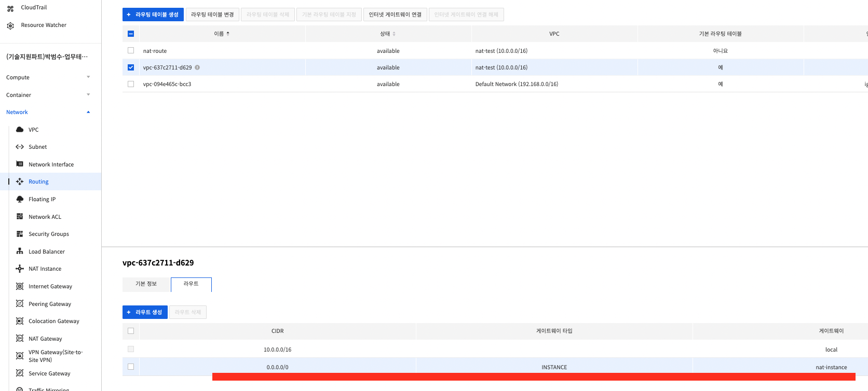Screen dimensions: 868x391
Task: Sort by name column arrow icon
Action: [x=228, y=34]
